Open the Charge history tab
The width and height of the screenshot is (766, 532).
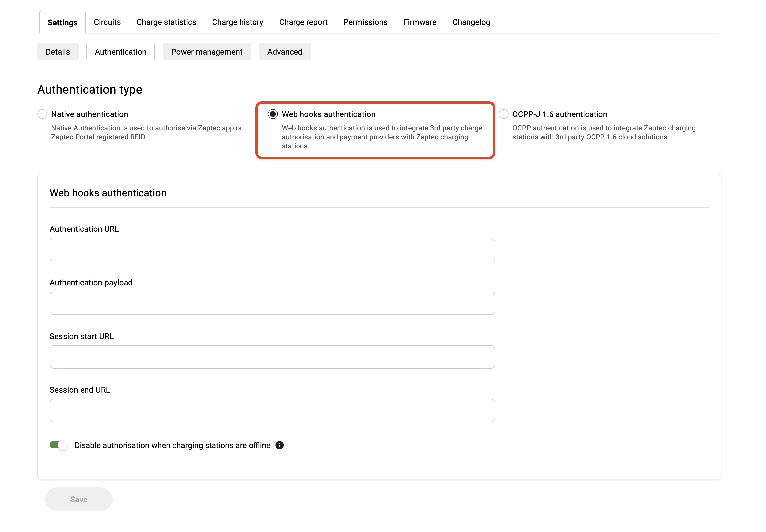pyautogui.click(x=237, y=22)
